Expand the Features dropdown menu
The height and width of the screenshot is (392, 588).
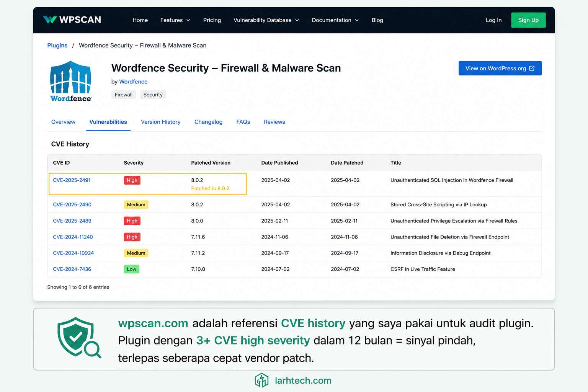[175, 20]
